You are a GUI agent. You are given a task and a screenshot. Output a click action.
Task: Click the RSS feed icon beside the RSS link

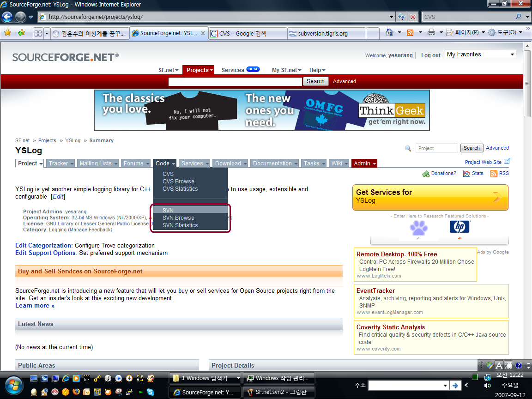click(493, 173)
